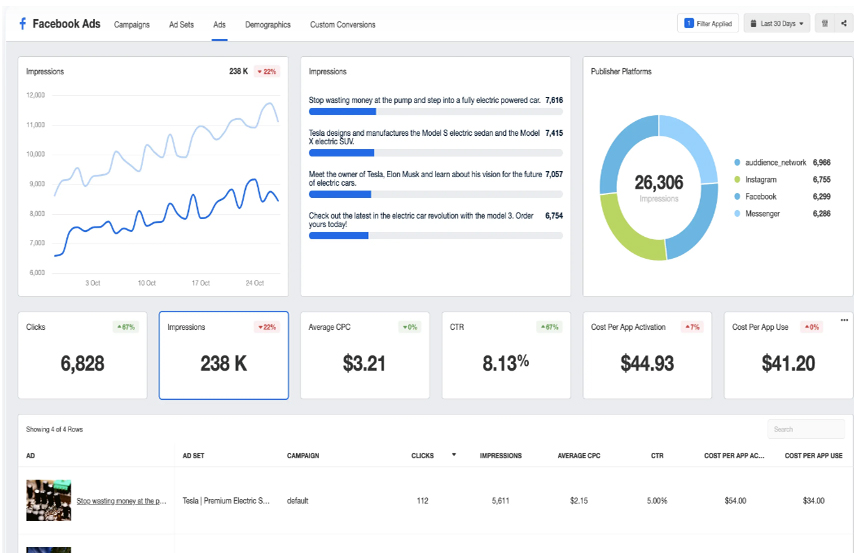854x553 pixels.
Task: Click the red 22% badge on the chart
Action: pos(267,71)
